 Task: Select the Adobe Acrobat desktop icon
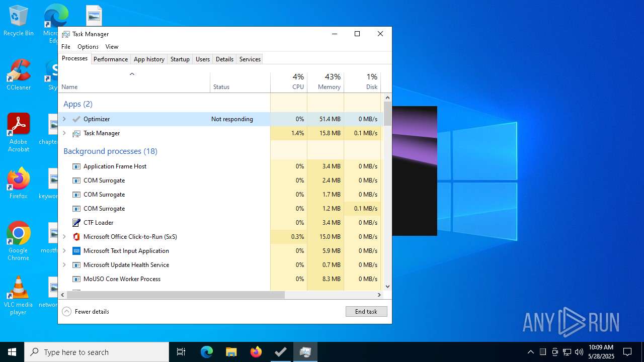click(x=19, y=133)
